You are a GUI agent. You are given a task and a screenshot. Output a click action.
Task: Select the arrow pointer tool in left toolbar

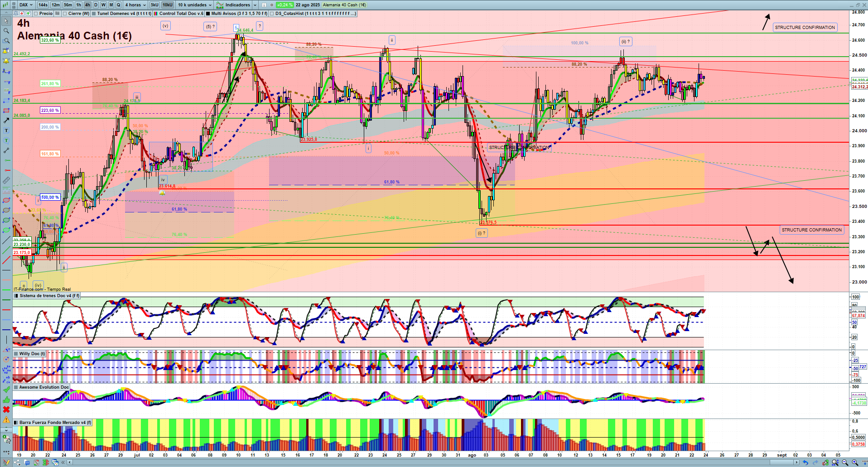(x=6, y=21)
